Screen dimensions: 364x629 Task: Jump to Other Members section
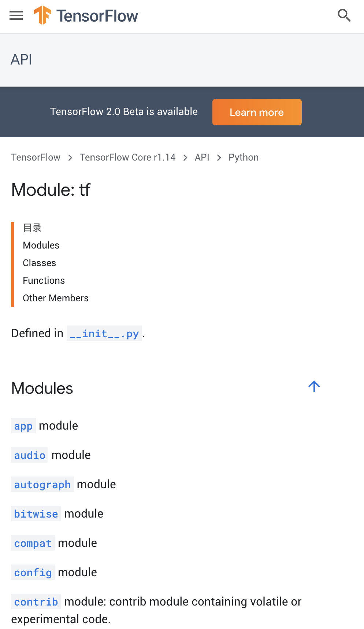pyautogui.click(x=56, y=298)
